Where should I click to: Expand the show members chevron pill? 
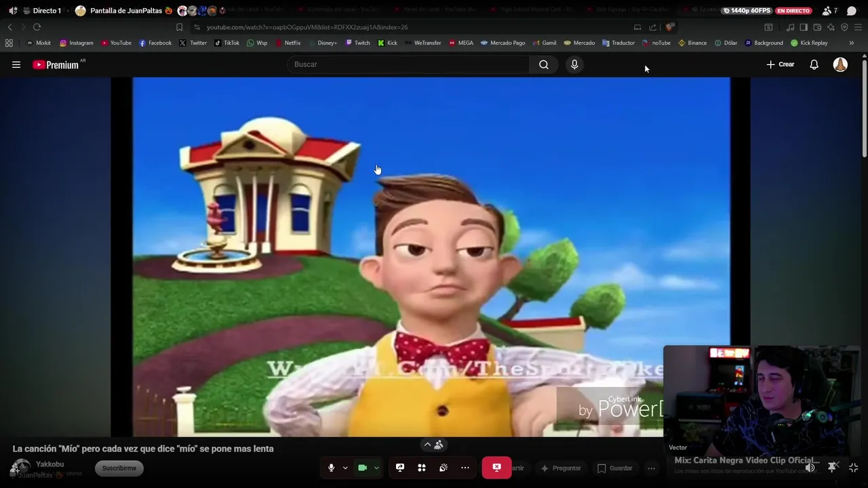(433, 445)
